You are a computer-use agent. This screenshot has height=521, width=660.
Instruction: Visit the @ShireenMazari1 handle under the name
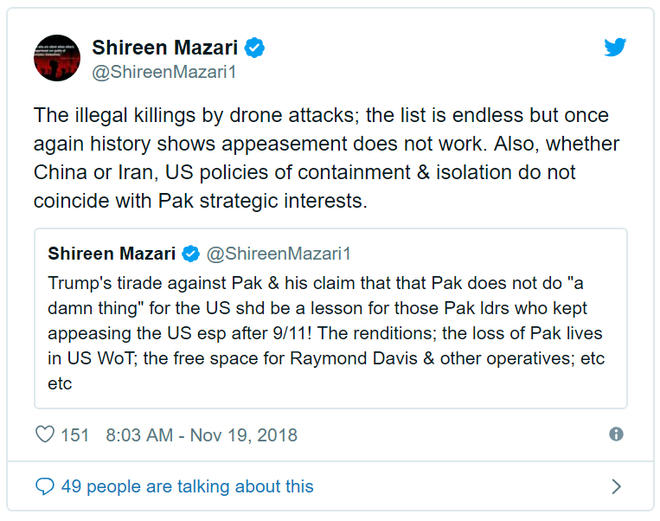164,72
